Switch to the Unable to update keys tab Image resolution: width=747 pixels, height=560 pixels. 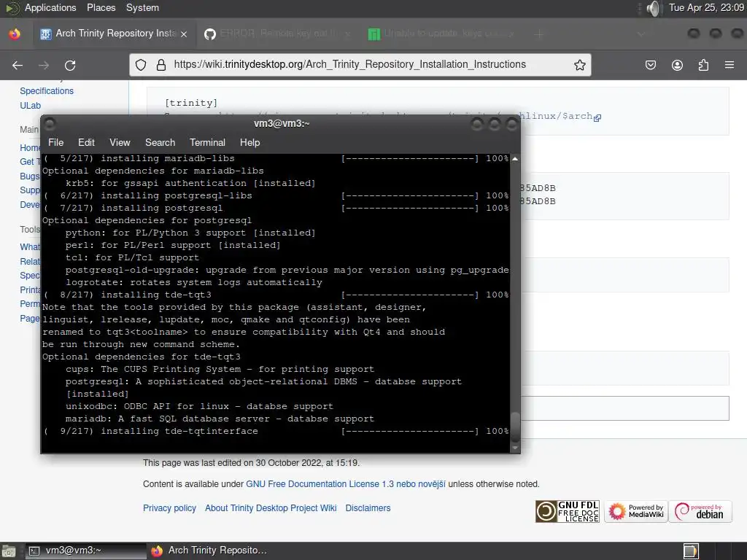tap(441, 34)
